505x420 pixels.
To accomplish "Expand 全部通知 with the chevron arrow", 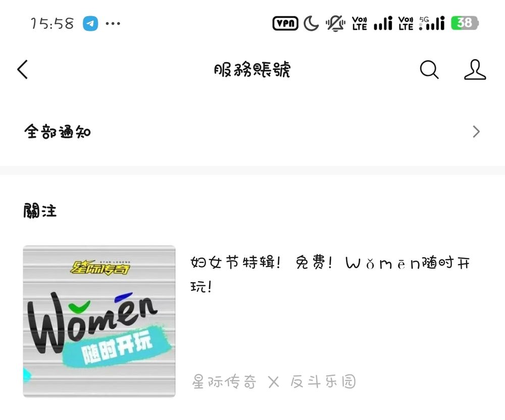I will (x=476, y=132).
